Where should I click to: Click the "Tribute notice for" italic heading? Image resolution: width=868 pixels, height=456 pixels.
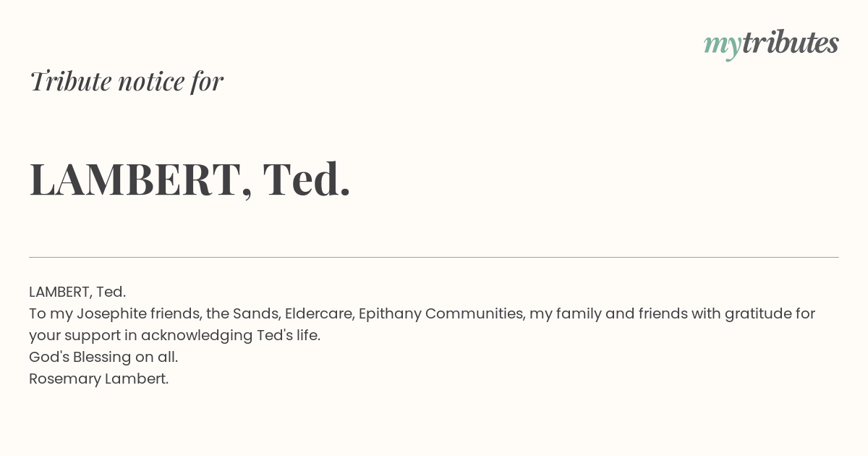[x=126, y=81]
